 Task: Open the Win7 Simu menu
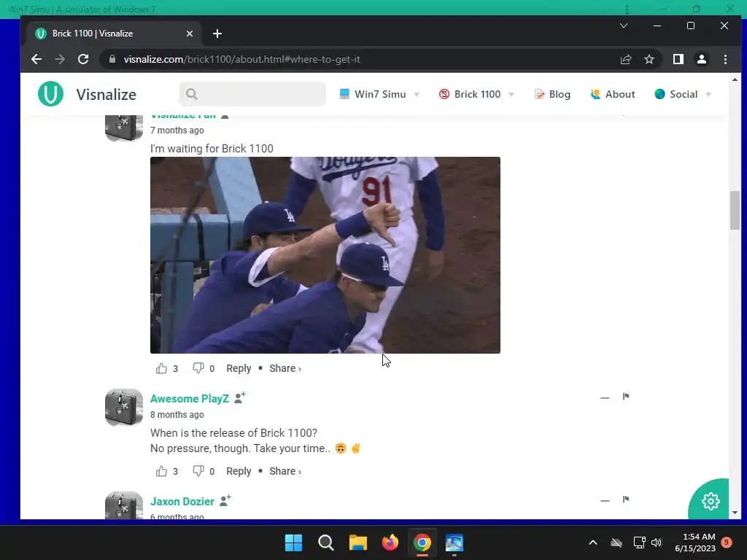(379, 94)
